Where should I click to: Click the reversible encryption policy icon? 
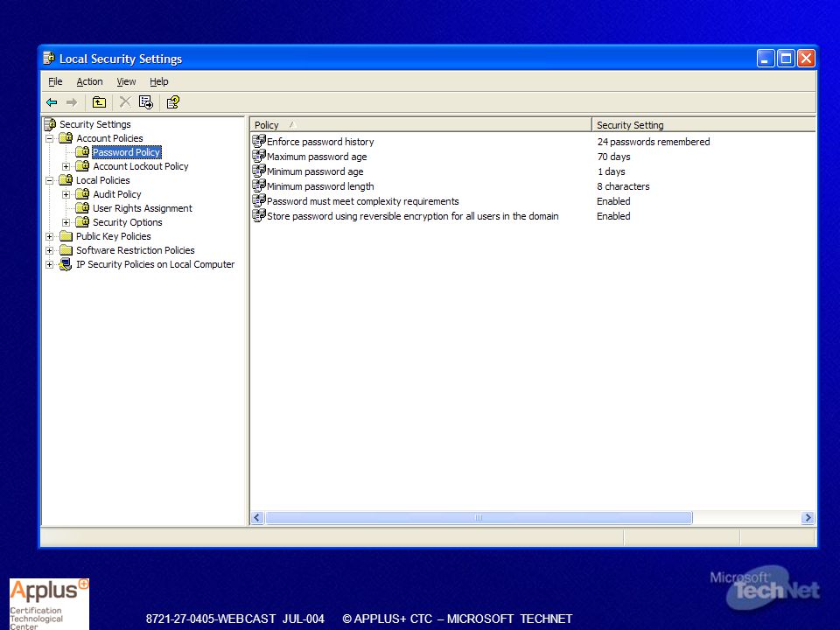(x=259, y=216)
